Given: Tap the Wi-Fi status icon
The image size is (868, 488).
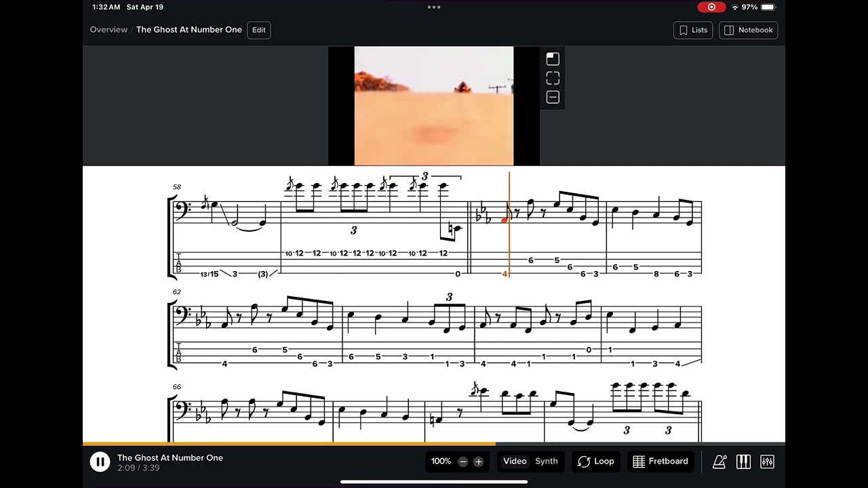Looking at the screenshot, I should pos(734,7).
